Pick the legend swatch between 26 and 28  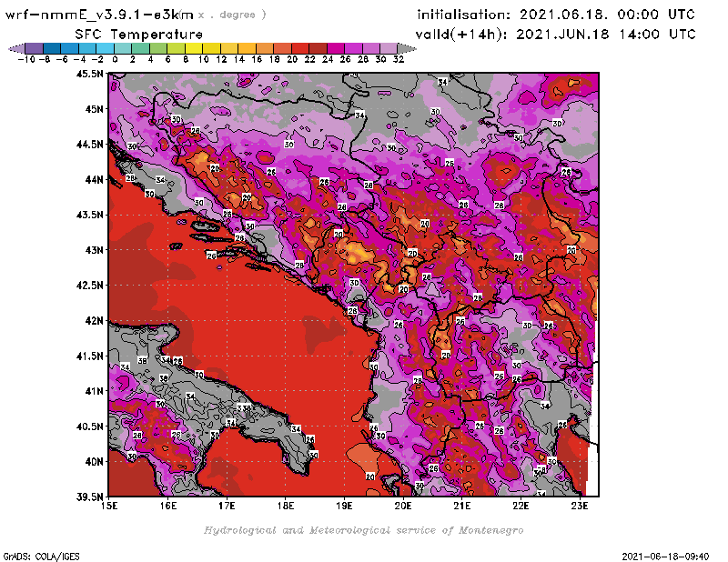[353, 48]
